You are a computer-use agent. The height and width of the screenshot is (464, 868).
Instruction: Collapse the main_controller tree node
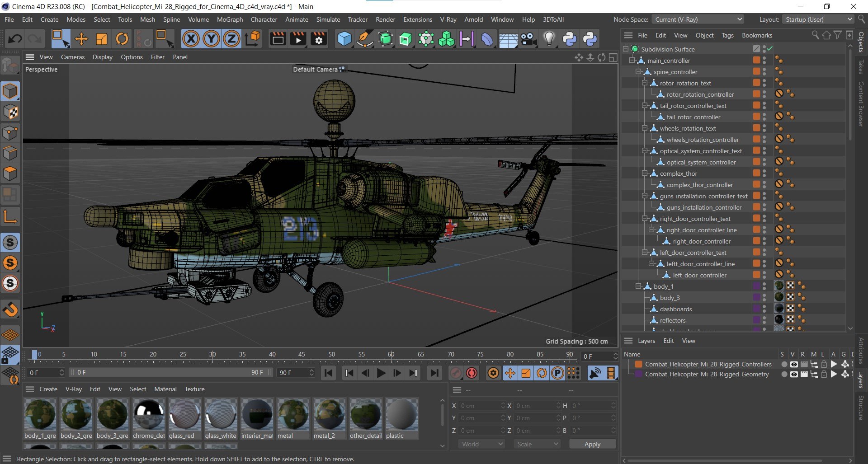632,60
